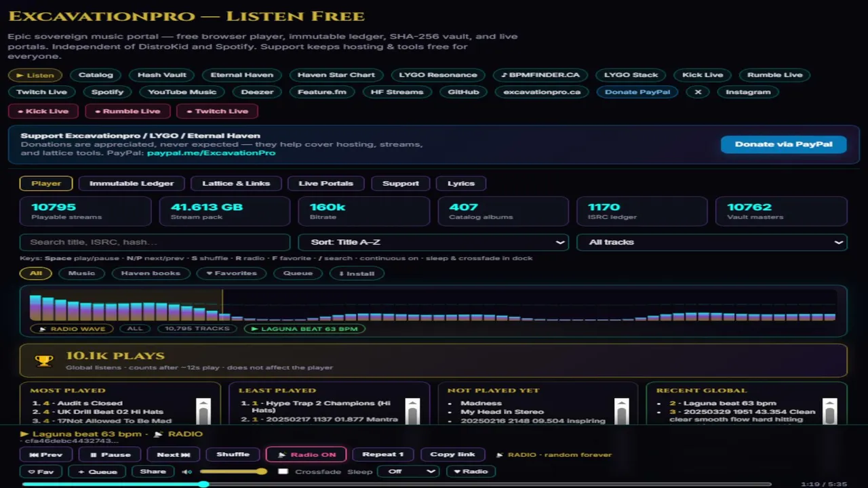Open the Sort: Title A–Z dropdown
Viewport: 868px width, 488px height.
pos(433,242)
